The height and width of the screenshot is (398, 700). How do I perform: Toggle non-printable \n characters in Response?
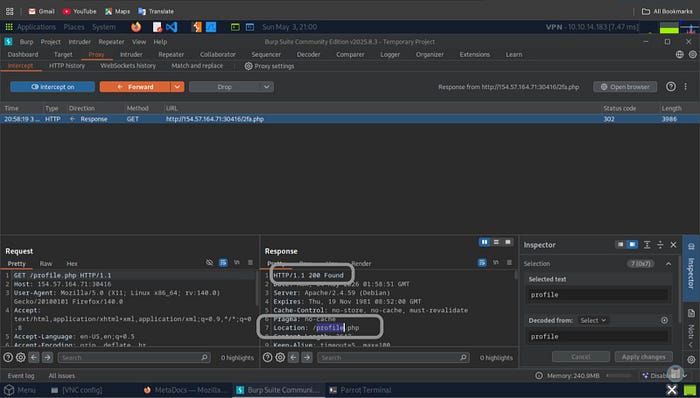(496, 262)
